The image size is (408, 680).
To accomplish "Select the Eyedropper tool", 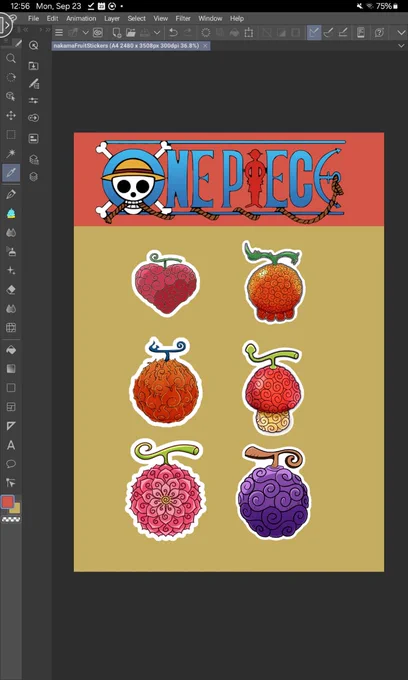I will pyautogui.click(x=11, y=173).
